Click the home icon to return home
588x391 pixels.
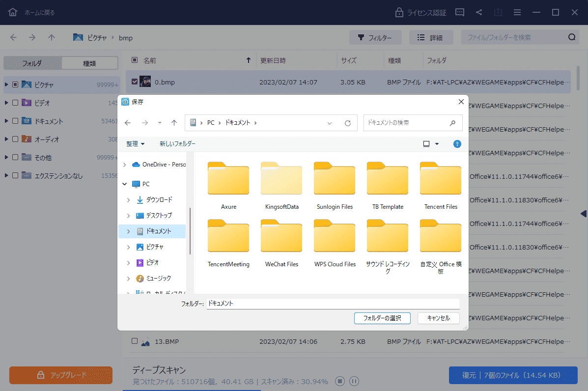point(13,12)
